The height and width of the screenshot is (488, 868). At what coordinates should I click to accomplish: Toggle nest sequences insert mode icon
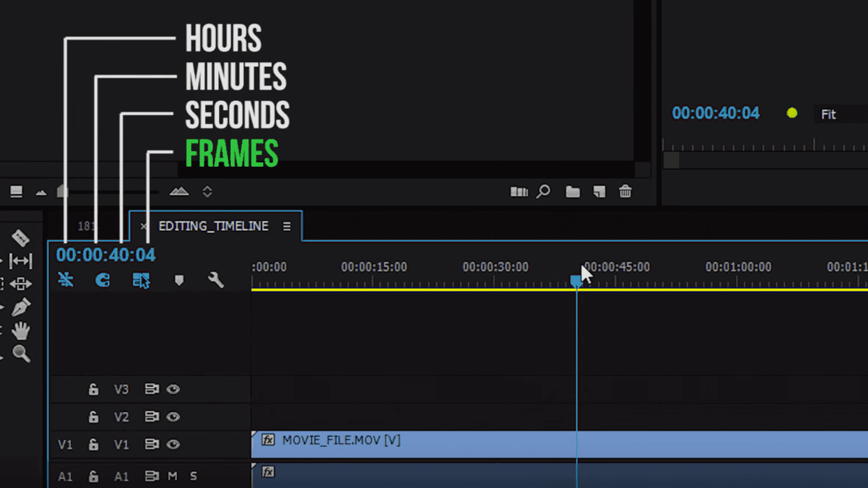66,280
